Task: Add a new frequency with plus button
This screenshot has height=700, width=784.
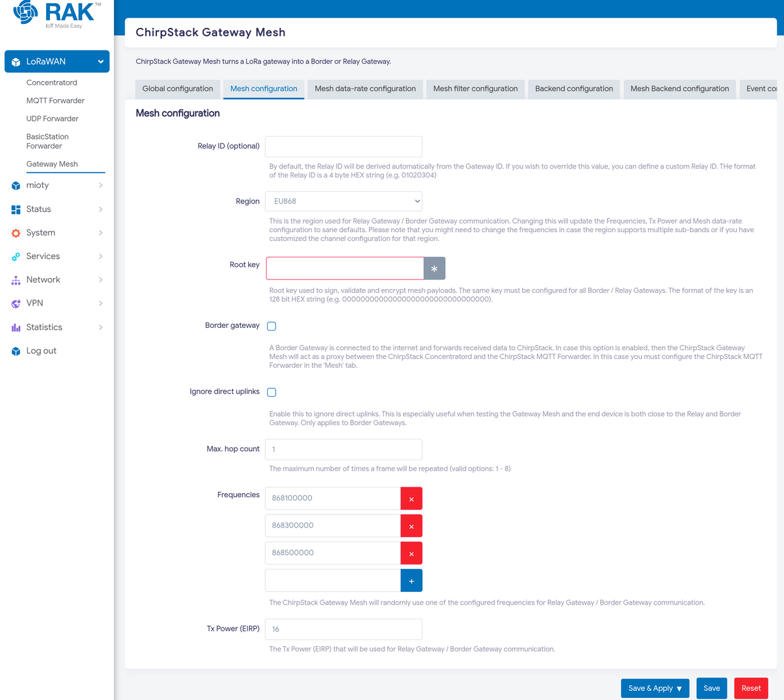Action: coord(411,580)
